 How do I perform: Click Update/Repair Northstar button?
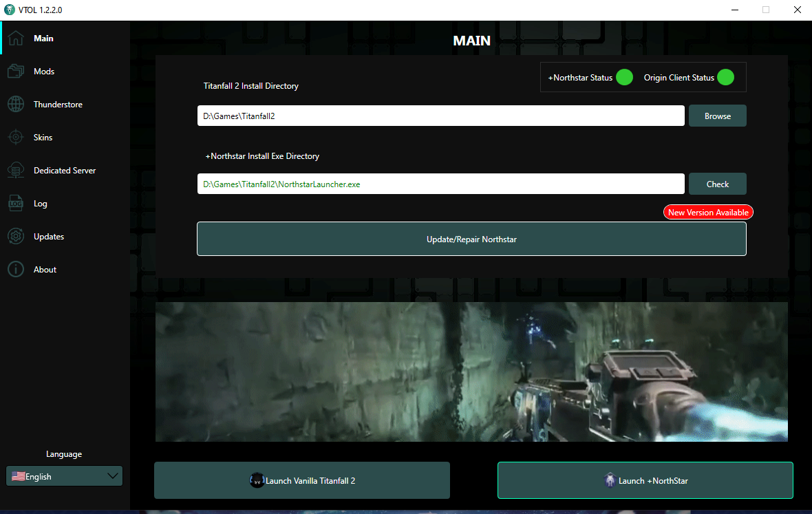tap(471, 239)
